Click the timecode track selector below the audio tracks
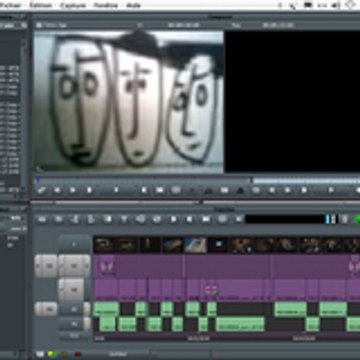The width and height of the screenshot is (360, 360). 74,336
